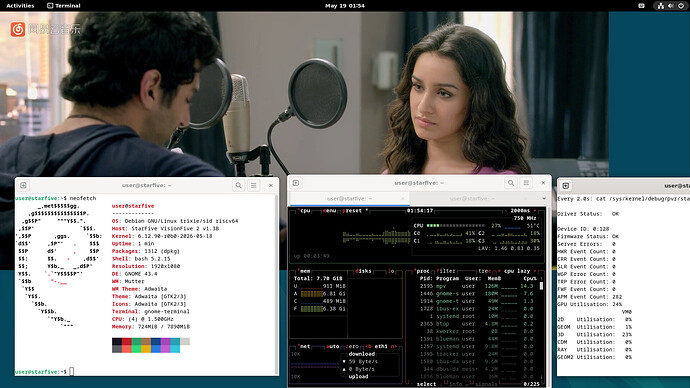Open a new tab in the neofetch terminal window
Image resolution: width=690 pixels, height=388 pixels.
coord(23,185)
